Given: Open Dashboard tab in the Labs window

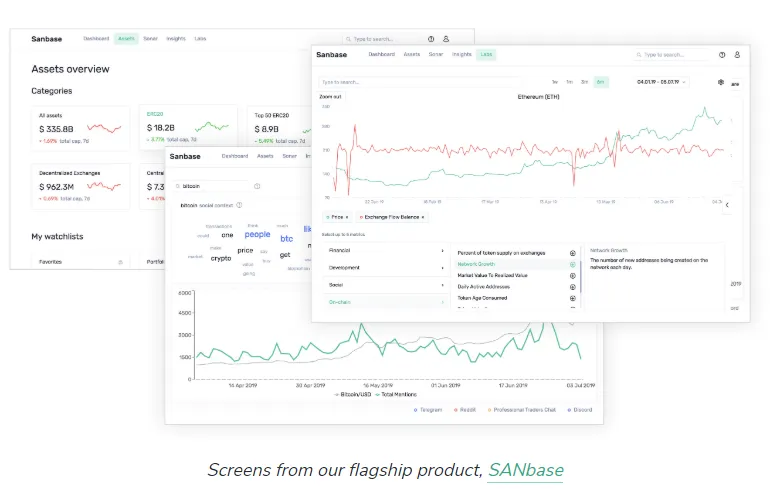Looking at the screenshot, I should (x=382, y=55).
